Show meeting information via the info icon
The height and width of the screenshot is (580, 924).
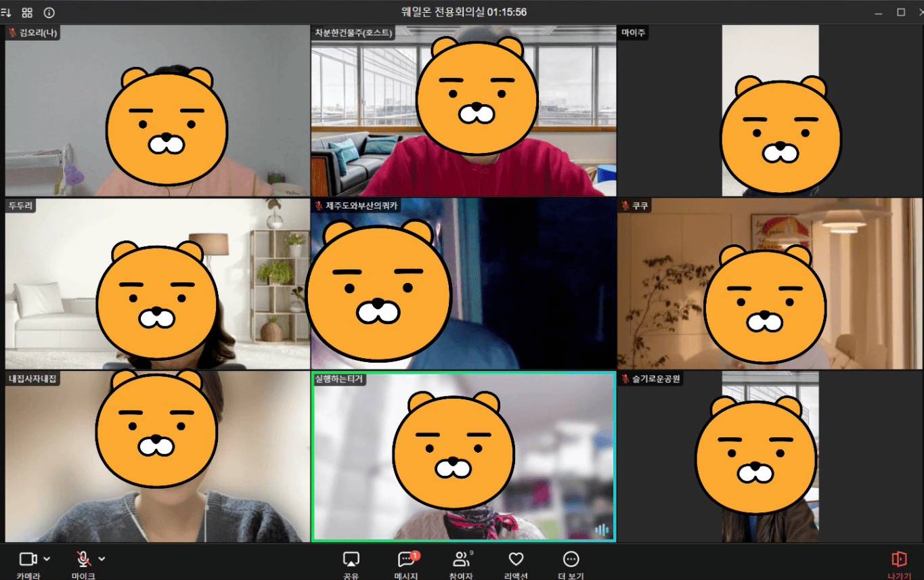pyautogui.click(x=49, y=12)
